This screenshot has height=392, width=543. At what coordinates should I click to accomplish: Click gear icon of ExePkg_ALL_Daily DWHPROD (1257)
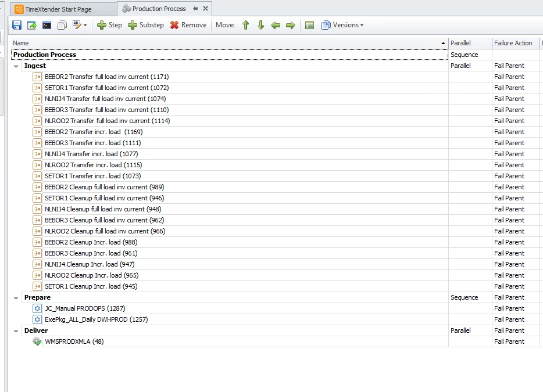(37, 319)
